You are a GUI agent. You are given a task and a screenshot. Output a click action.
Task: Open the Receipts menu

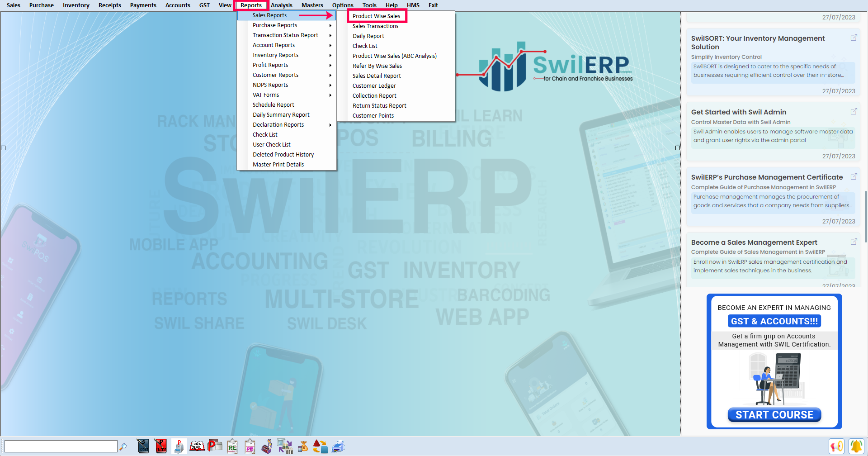click(110, 5)
